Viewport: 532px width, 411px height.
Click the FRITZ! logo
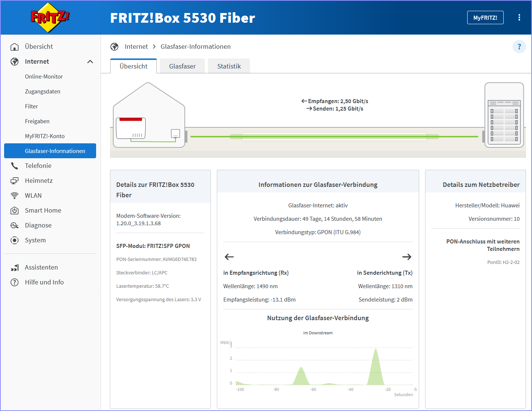tap(50, 17)
